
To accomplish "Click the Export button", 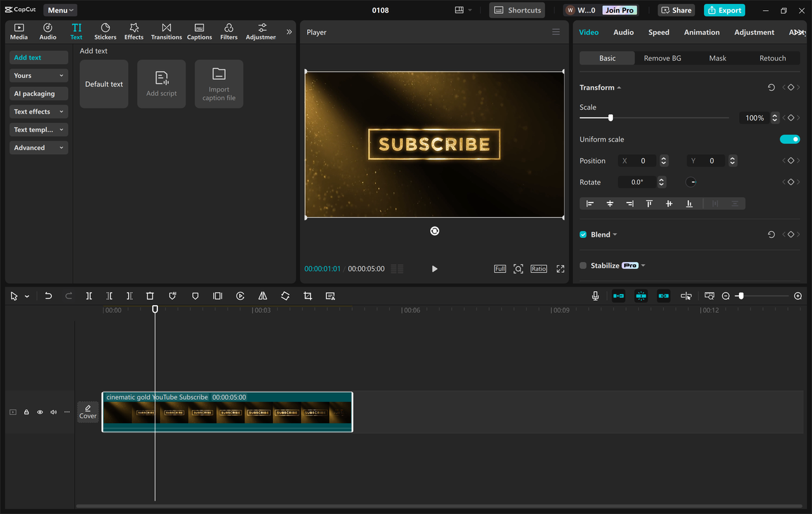I will (x=724, y=10).
